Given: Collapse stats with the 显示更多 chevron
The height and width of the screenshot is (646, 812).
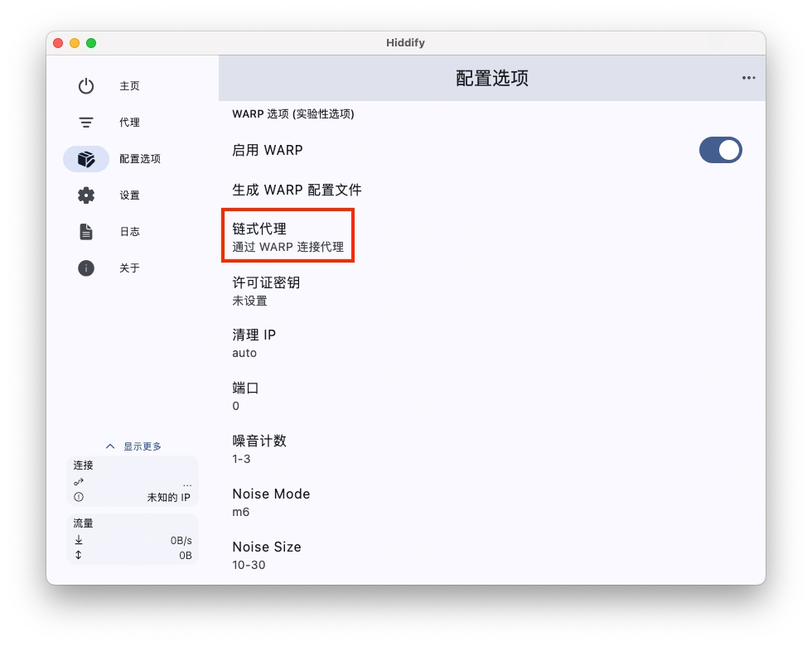Looking at the screenshot, I should coord(110,446).
